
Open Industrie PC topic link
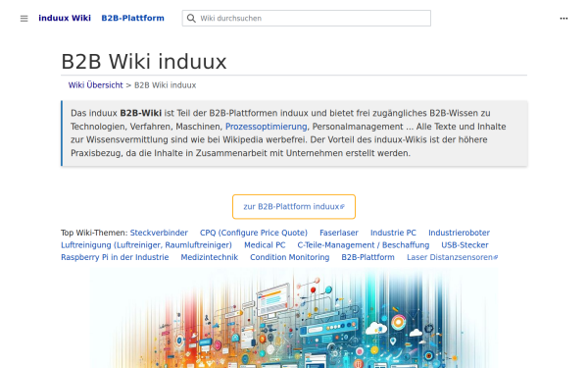tap(393, 233)
